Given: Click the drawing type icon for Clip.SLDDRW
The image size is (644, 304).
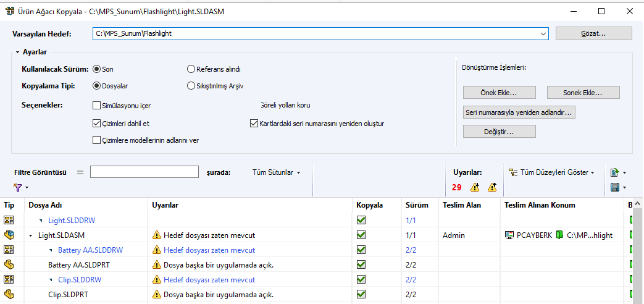Looking at the screenshot, I should [x=9, y=279].
